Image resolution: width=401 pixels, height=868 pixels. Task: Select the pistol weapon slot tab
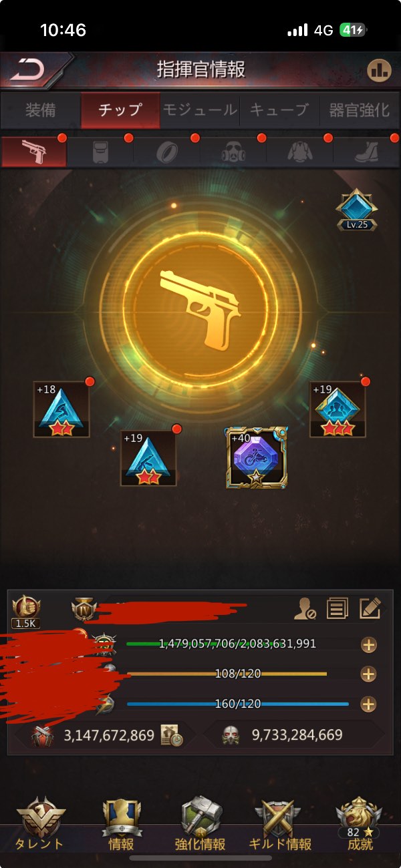pos(34,152)
